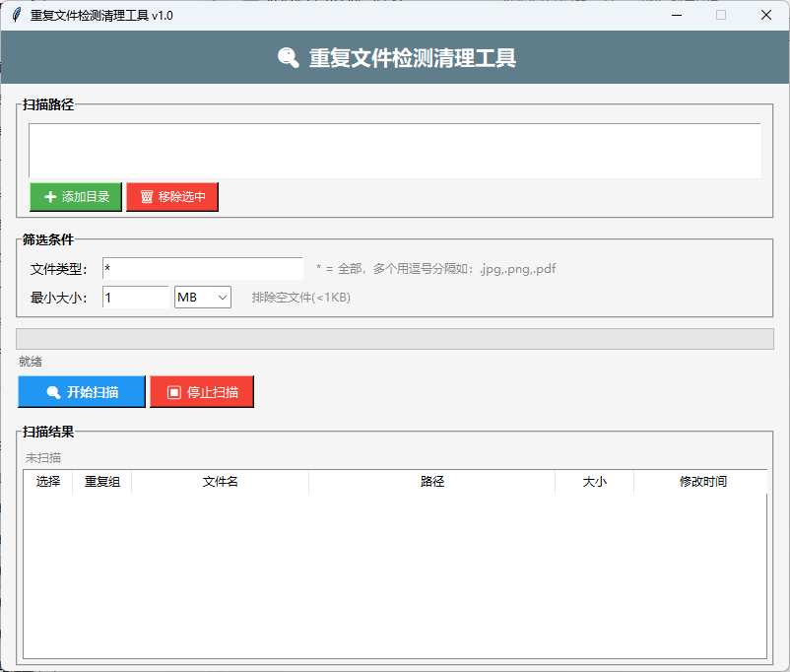Image resolution: width=790 pixels, height=672 pixels.
Task: Start scanning with 开始扫描
Action: (x=82, y=392)
